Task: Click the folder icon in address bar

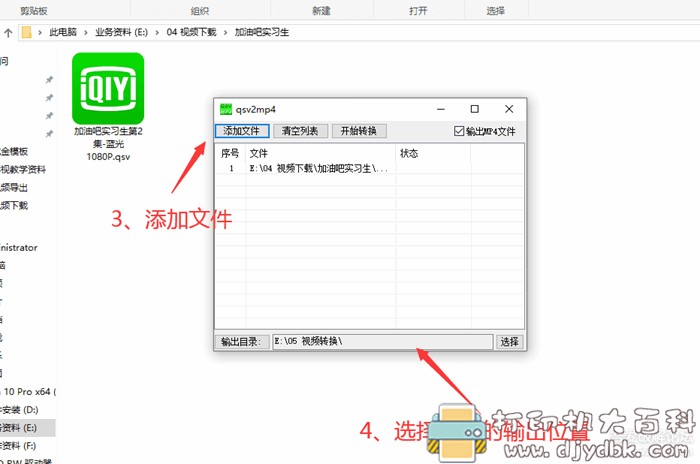Action: click(26, 32)
